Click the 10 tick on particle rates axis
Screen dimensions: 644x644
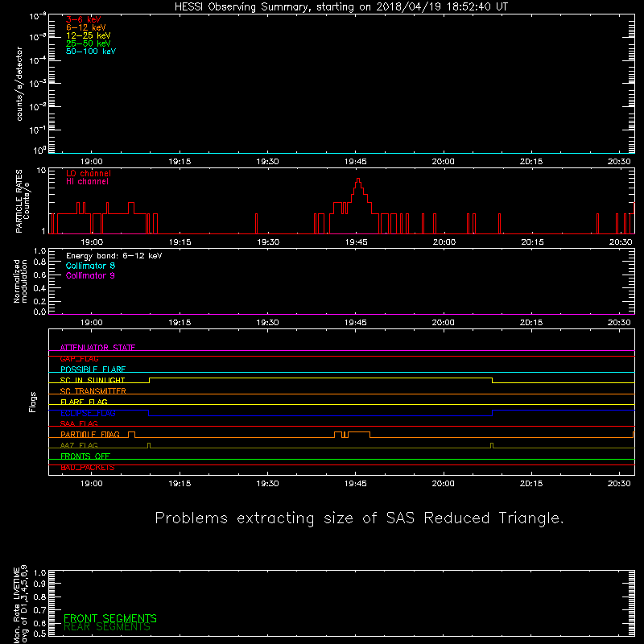tap(42, 171)
